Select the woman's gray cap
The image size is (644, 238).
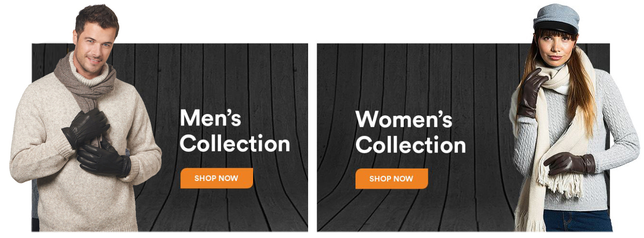(x=556, y=19)
